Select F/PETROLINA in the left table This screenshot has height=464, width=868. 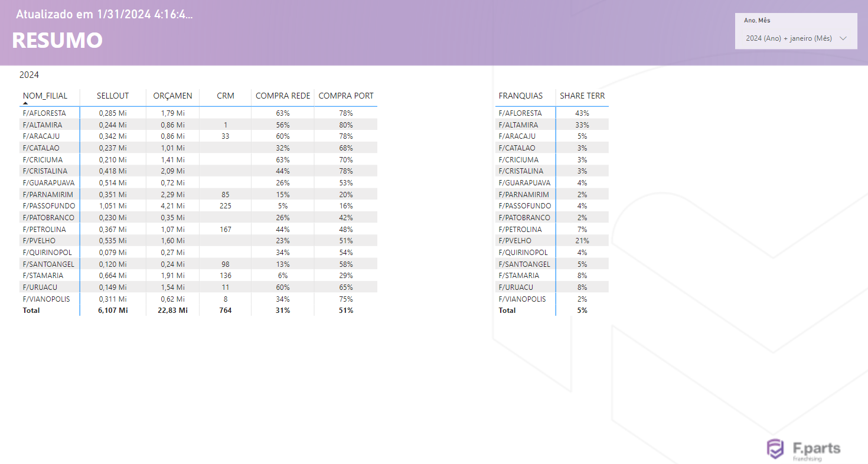44,229
